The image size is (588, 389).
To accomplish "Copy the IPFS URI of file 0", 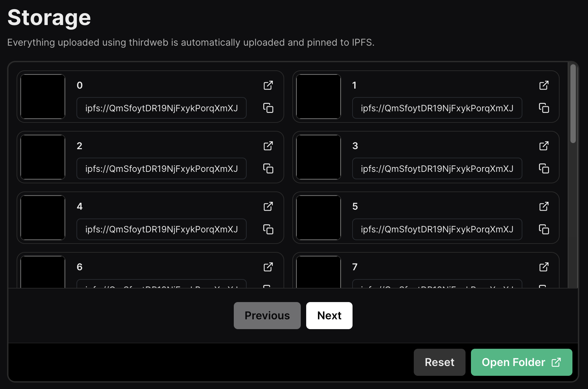I will [268, 108].
